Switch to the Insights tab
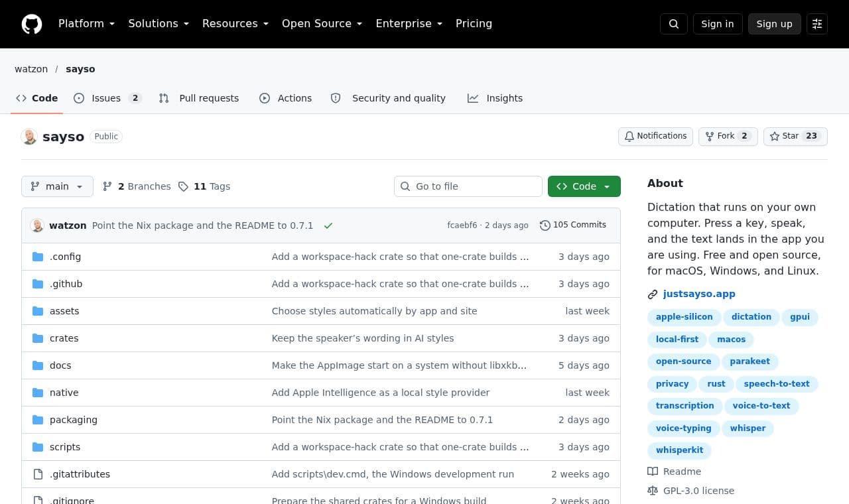849x504 pixels. point(495,98)
